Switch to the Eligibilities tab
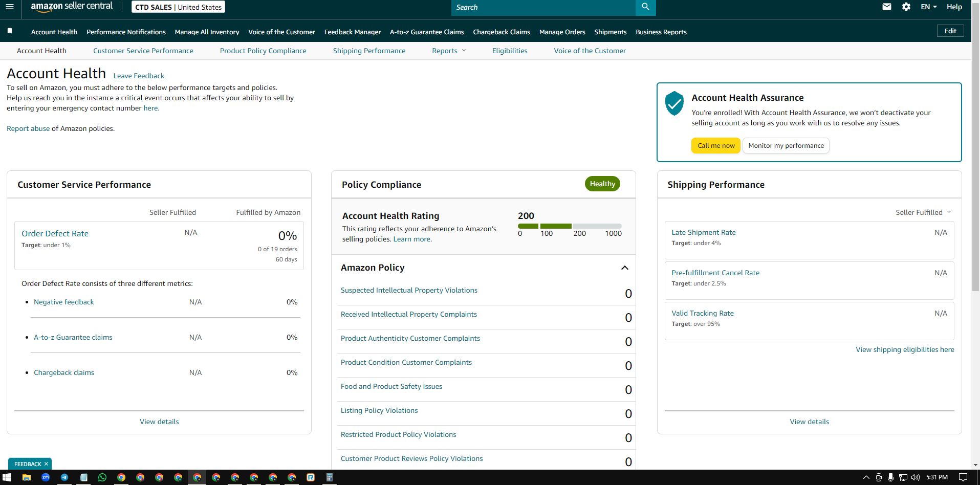The height and width of the screenshot is (485, 980). [510, 51]
